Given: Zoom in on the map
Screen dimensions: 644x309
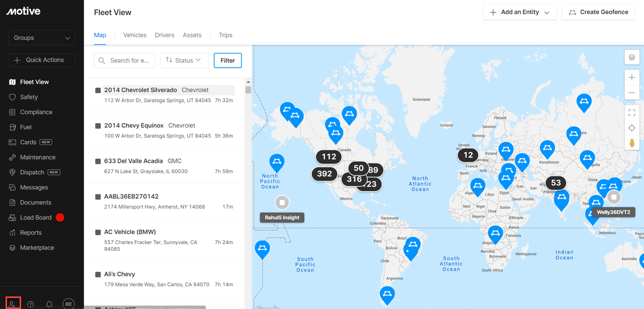Looking at the screenshot, I should (632, 78).
